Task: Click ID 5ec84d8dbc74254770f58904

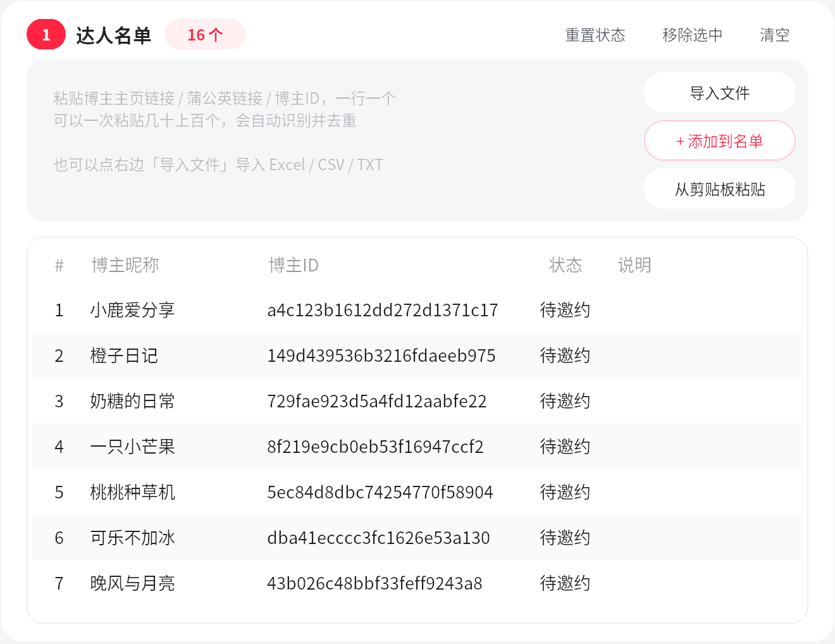Action: pos(380,492)
